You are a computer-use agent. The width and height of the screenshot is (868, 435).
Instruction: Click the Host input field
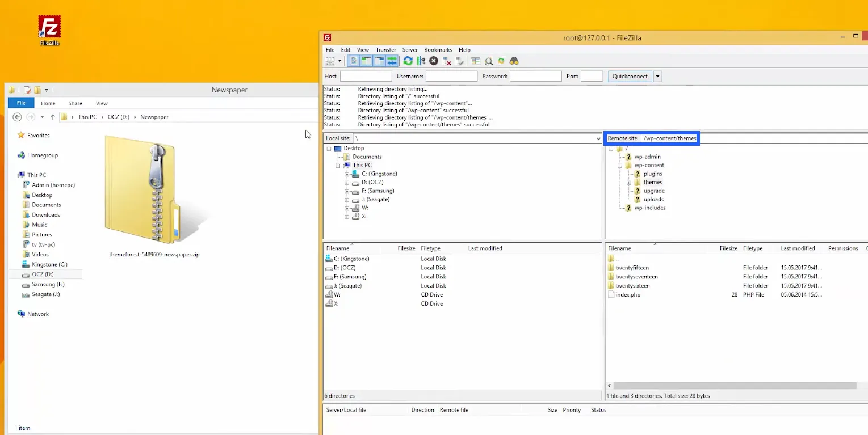pos(366,76)
